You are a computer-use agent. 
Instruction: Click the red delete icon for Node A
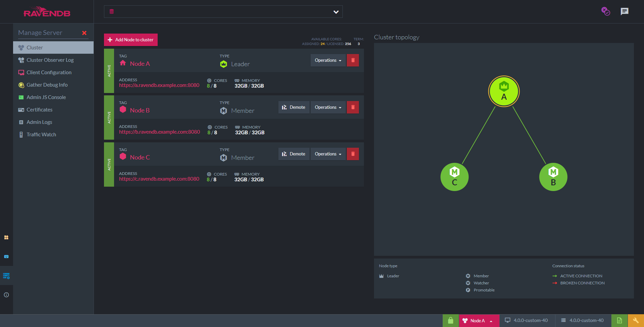[x=353, y=60]
